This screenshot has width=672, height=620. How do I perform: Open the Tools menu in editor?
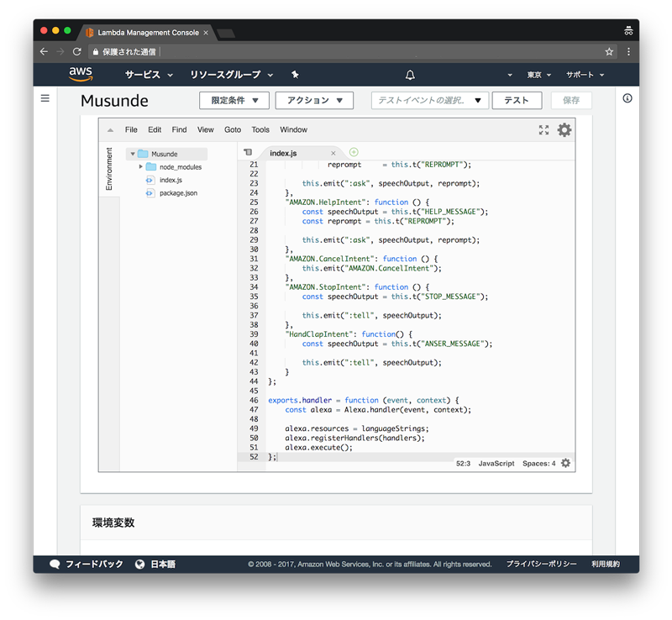[260, 129]
